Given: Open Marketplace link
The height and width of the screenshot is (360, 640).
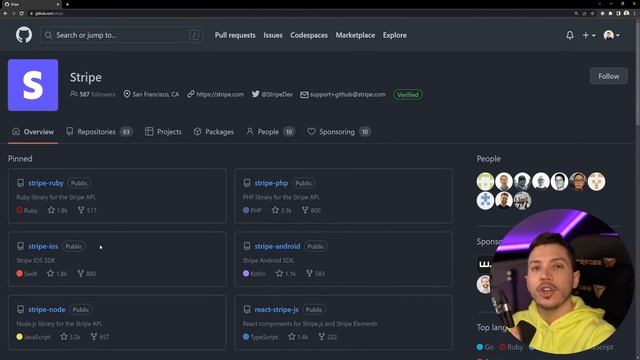Looking at the screenshot, I should 355,35.
